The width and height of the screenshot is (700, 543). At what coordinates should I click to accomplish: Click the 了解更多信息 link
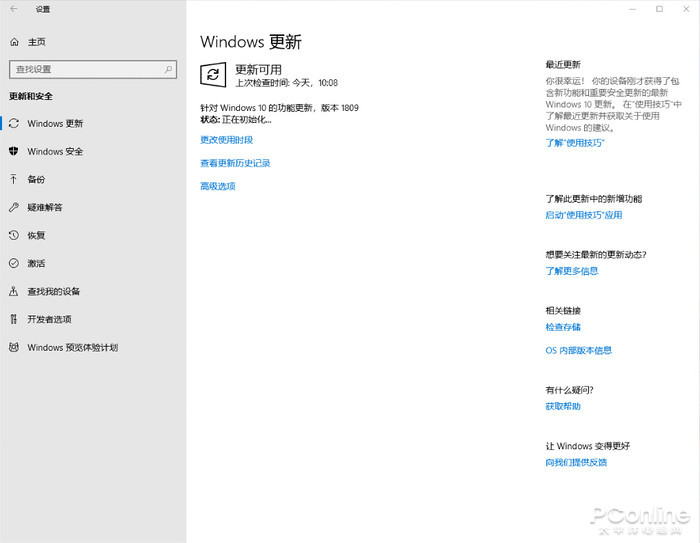pos(572,271)
